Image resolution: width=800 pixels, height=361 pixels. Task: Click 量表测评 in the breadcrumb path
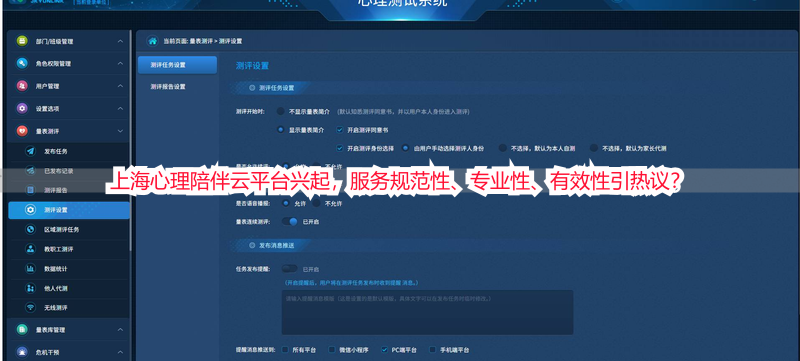(201, 41)
